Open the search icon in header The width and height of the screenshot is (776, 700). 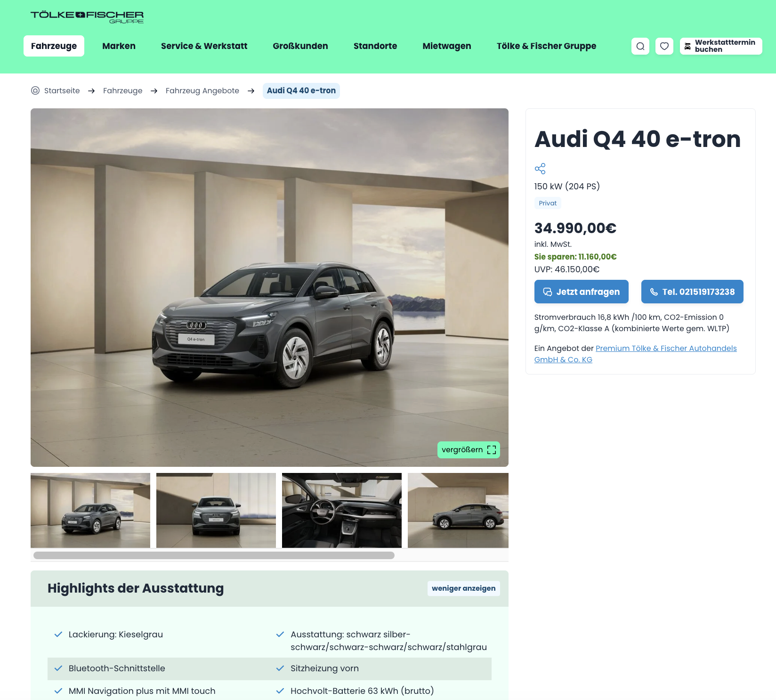(x=640, y=46)
